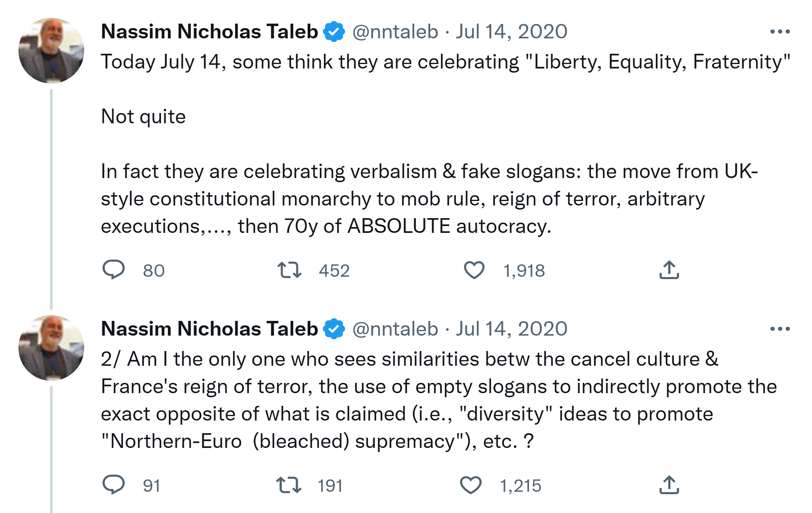Open the first tweet's Jul 14, 2020 timestamp
The width and height of the screenshot is (812, 513).
tap(512, 32)
